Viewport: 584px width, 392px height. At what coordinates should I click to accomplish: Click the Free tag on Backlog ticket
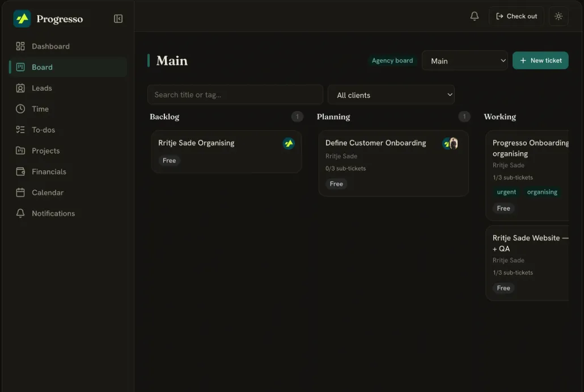coord(169,160)
